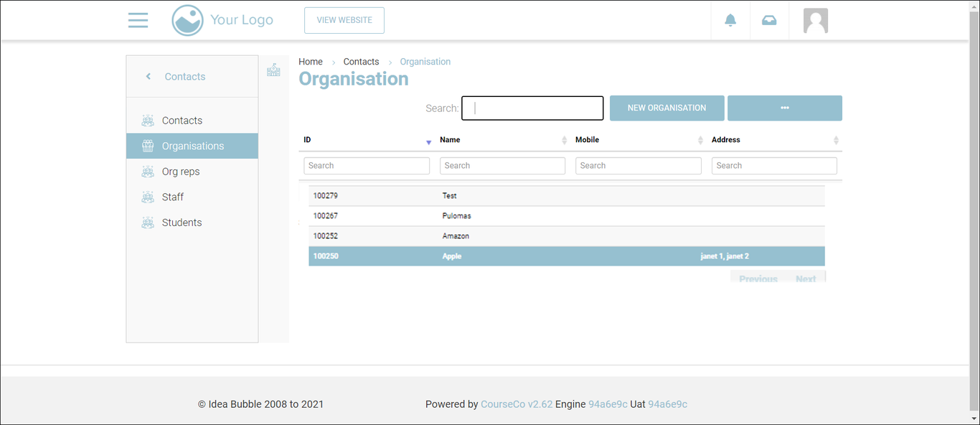The height and width of the screenshot is (425, 980).
Task: Collapse sidebar using Contacts back chevron
Action: (x=149, y=77)
